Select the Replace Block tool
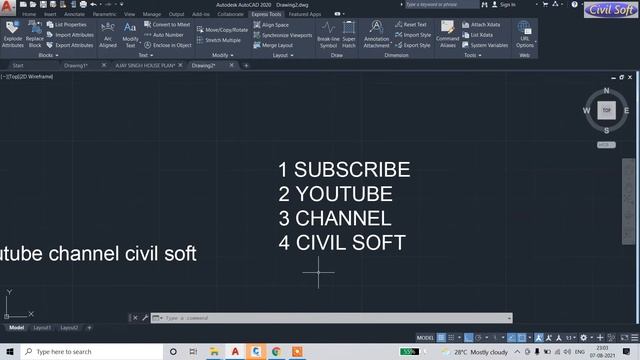Screen dimensions: 640x360 tap(35, 34)
